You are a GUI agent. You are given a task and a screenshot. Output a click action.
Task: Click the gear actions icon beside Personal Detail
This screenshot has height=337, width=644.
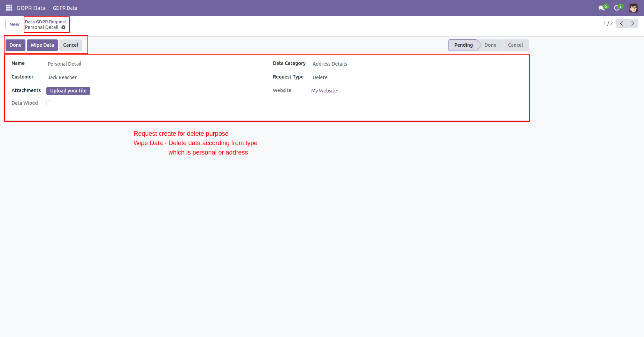63,27
